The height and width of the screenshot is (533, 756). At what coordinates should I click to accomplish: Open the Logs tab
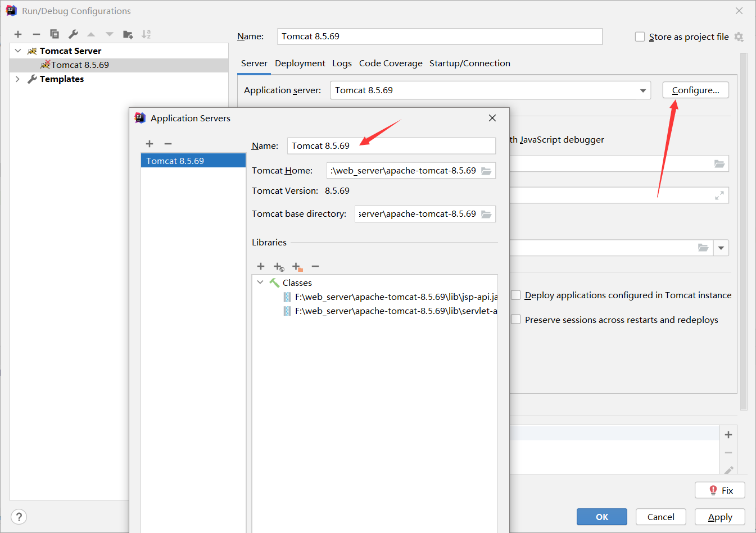(x=342, y=63)
